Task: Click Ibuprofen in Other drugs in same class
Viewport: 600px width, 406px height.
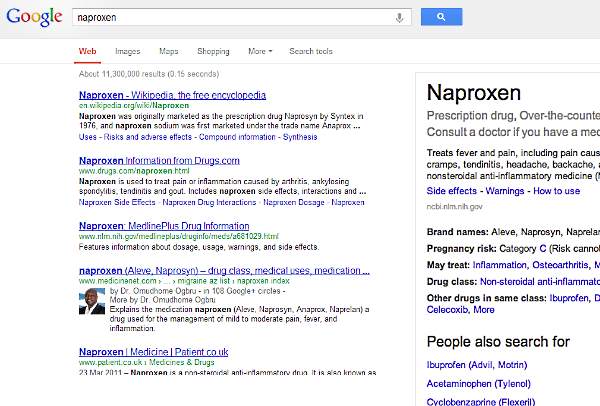Action: [569, 298]
